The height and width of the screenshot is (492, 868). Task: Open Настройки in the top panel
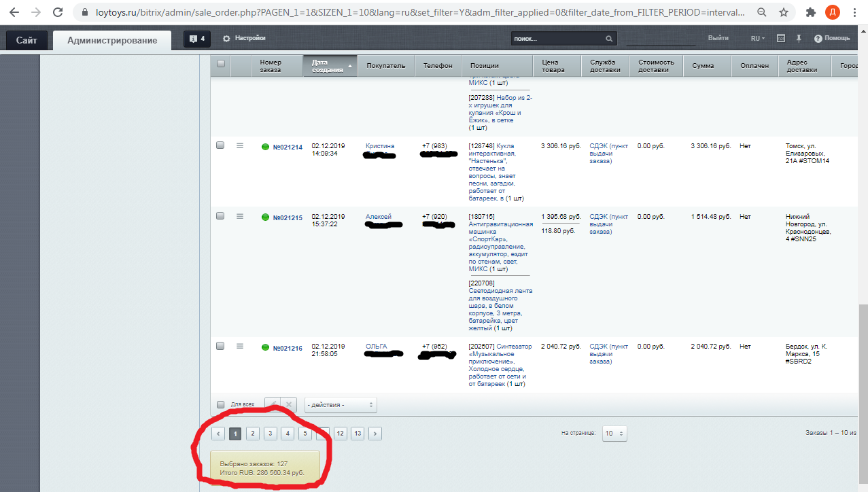coord(244,39)
